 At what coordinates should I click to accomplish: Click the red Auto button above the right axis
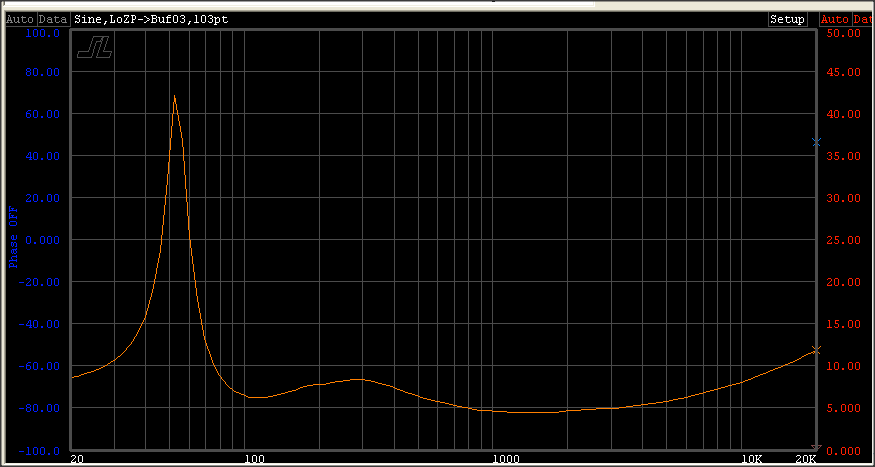pos(835,19)
